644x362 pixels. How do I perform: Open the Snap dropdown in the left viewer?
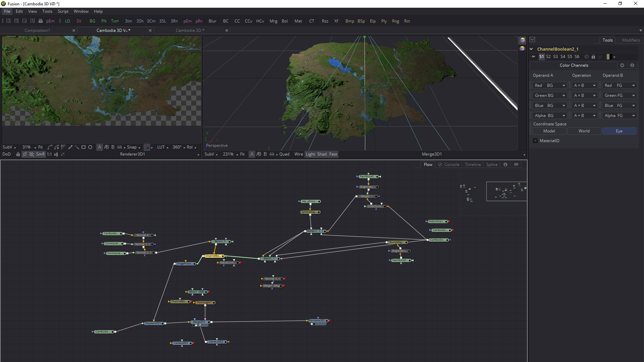point(133,147)
